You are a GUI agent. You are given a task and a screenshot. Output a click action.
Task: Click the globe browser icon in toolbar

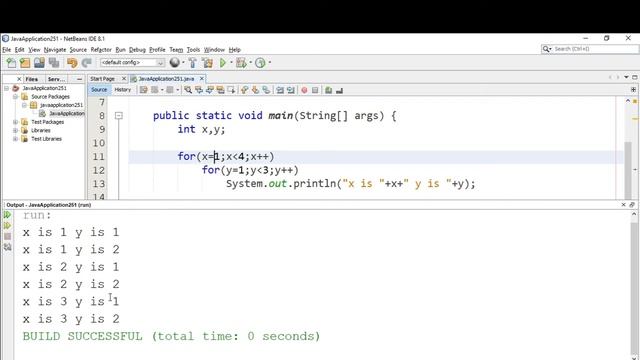point(175,62)
